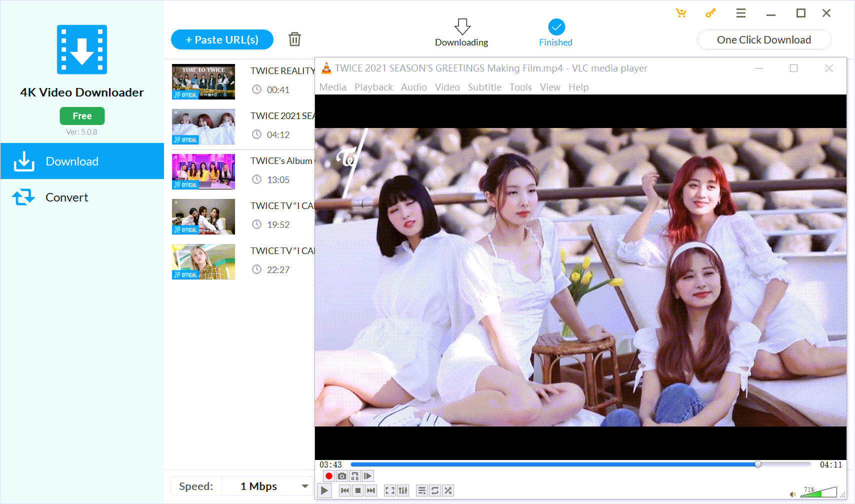
Task: Click One Click Download button
Action: point(764,39)
